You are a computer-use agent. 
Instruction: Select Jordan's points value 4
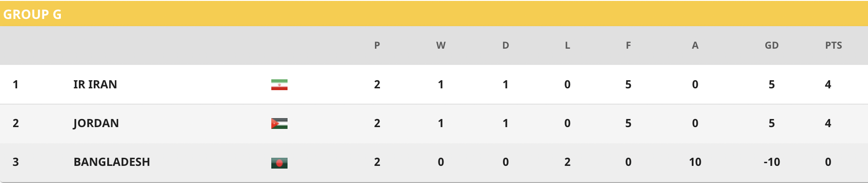(x=828, y=123)
